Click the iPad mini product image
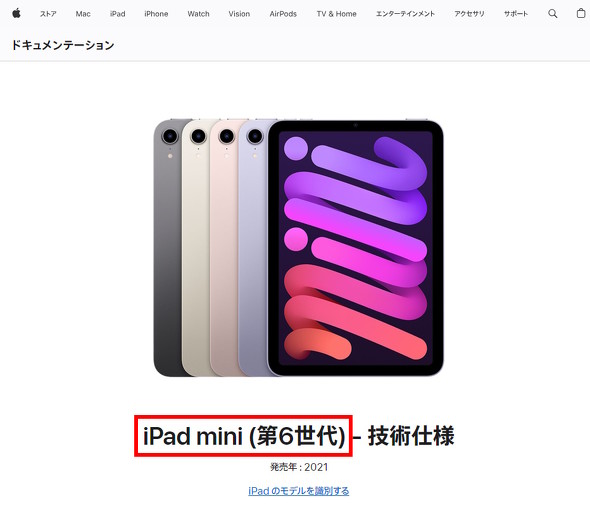This screenshot has width=590, height=508. [298, 248]
